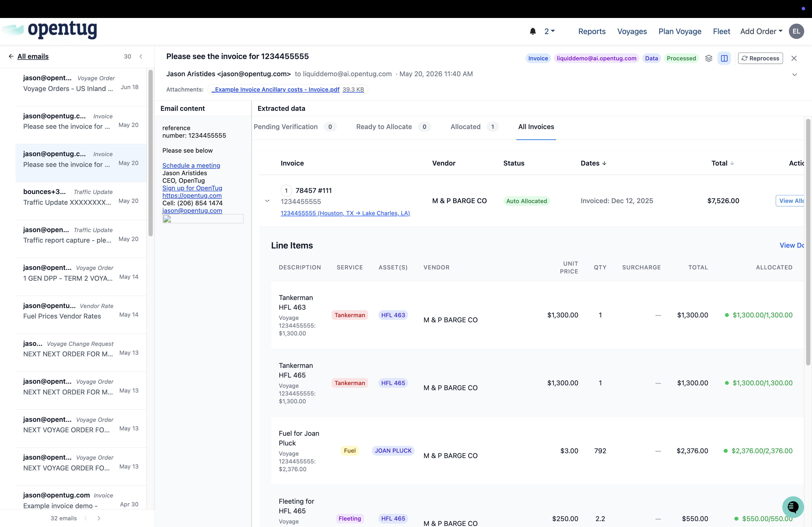Viewport: 812px width, 527px height.
Task: Switch to the Allocated tab
Action: click(x=474, y=127)
